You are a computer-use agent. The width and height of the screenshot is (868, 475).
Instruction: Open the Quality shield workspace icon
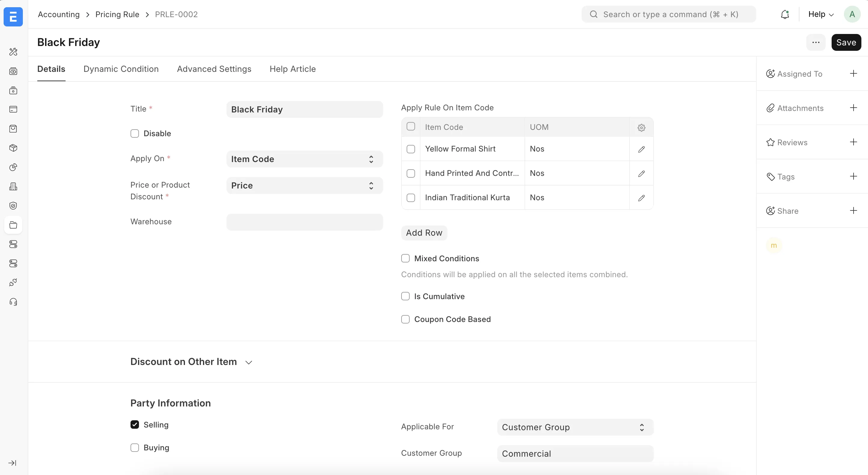pos(14,206)
